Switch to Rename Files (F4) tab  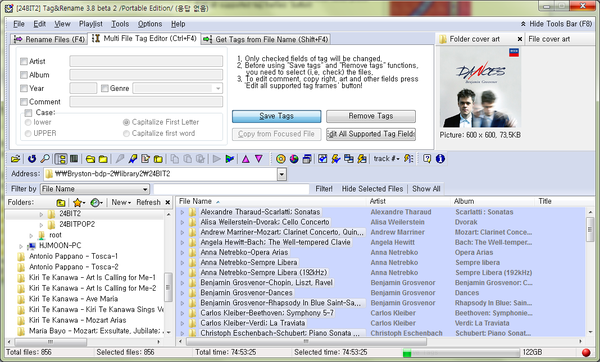49,39
